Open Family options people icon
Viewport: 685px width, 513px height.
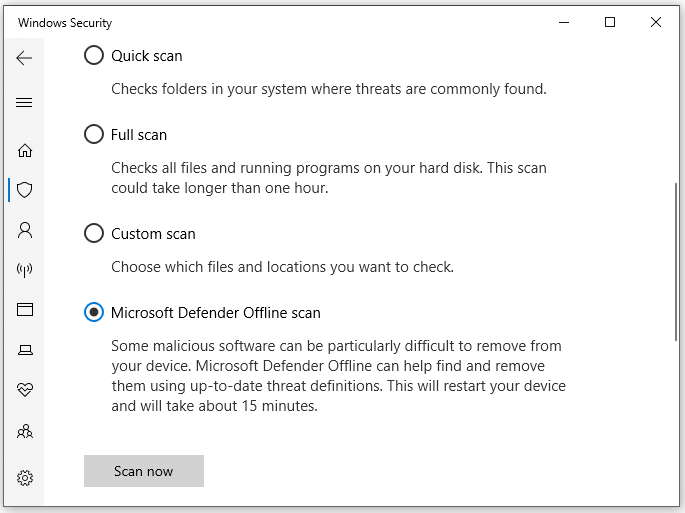click(x=25, y=431)
